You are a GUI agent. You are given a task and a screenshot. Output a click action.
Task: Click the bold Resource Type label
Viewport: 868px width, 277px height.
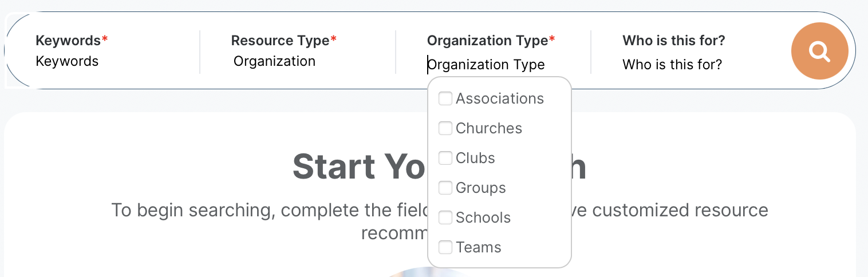(280, 41)
